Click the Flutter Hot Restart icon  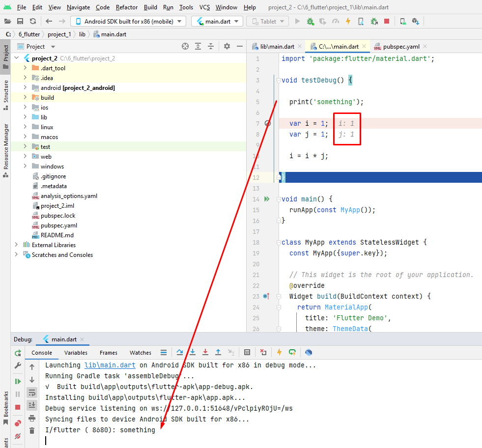pyautogui.click(x=292, y=352)
